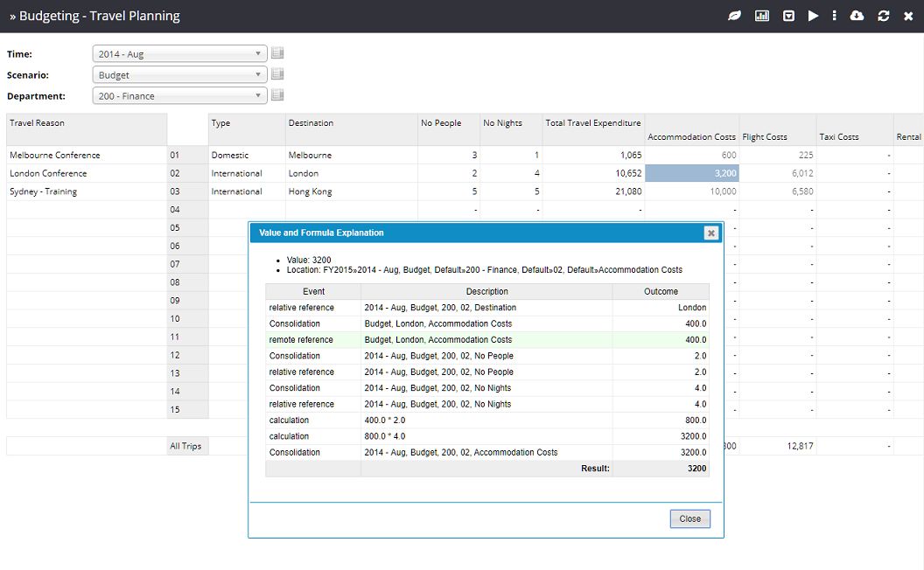Select the Melbourne Conference travel reason cell
Image resolution: width=924 pixels, height=570 pixels.
pyautogui.click(x=87, y=155)
